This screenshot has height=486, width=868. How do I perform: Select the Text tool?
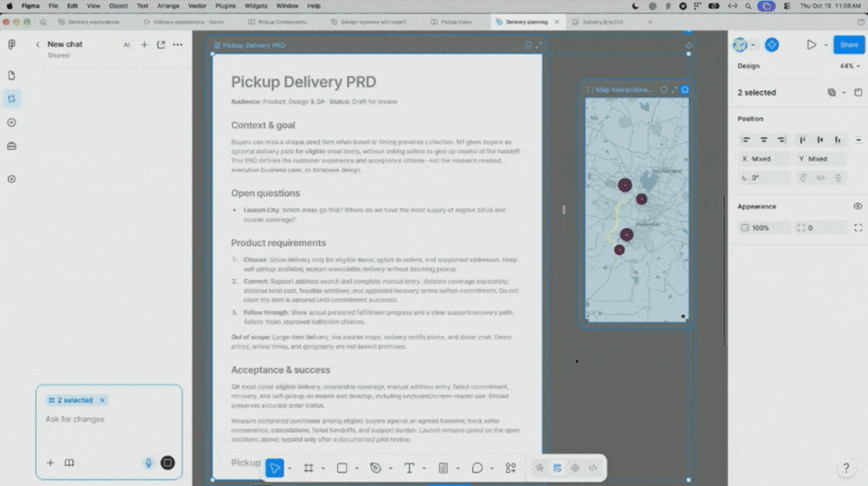point(409,468)
